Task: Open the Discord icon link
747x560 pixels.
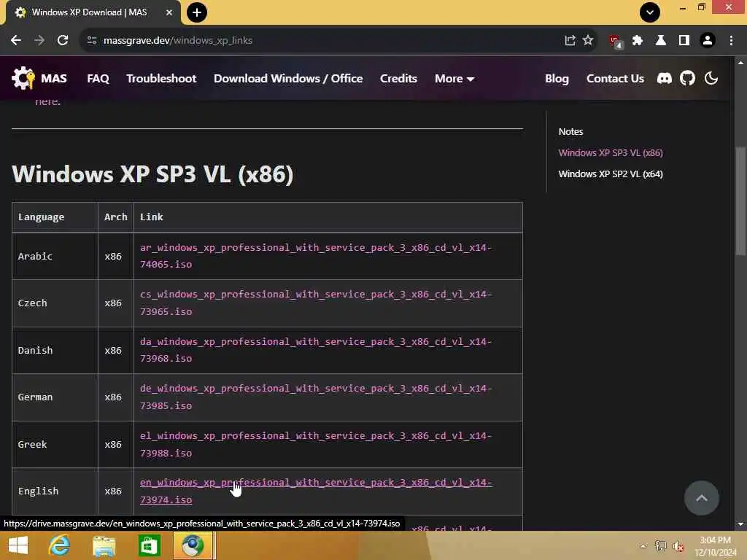Action: pyautogui.click(x=664, y=78)
